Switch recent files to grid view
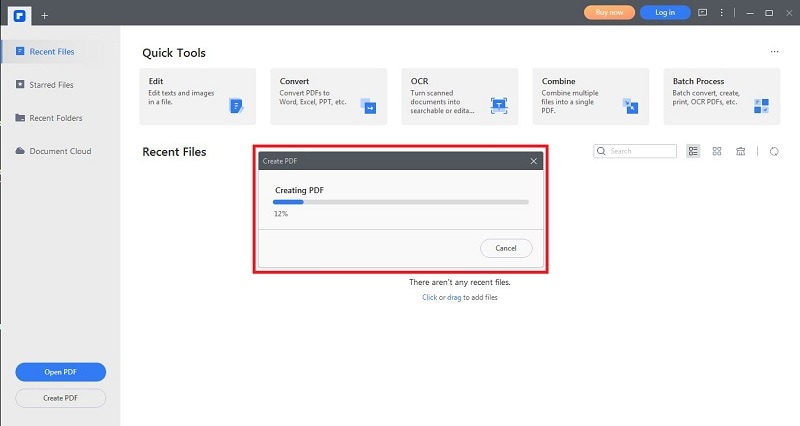Viewport: 800px width, 426px height. pyautogui.click(x=718, y=152)
